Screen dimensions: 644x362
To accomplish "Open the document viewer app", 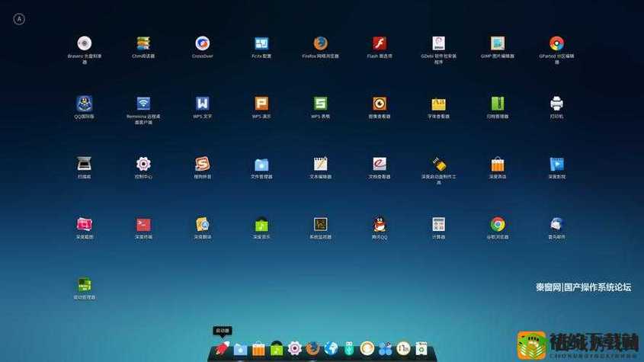I will pos(380,164).
